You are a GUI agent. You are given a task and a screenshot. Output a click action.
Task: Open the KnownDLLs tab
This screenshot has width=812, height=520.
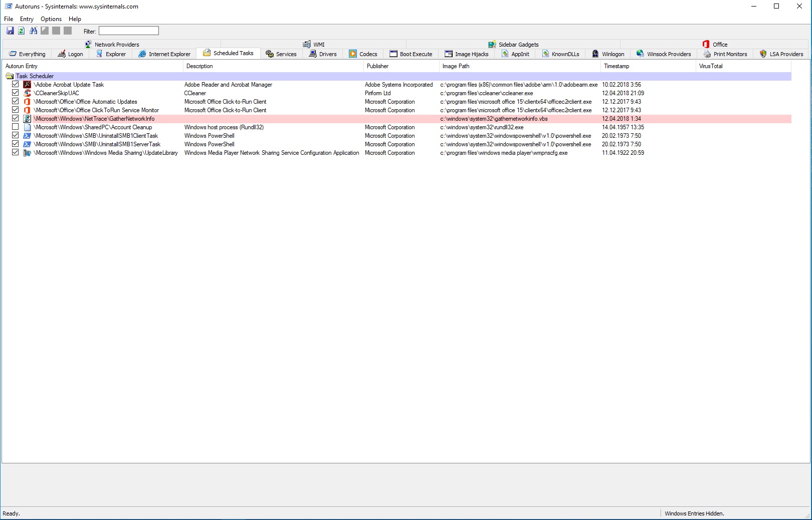pyautogui.click(x=561, y=54)
